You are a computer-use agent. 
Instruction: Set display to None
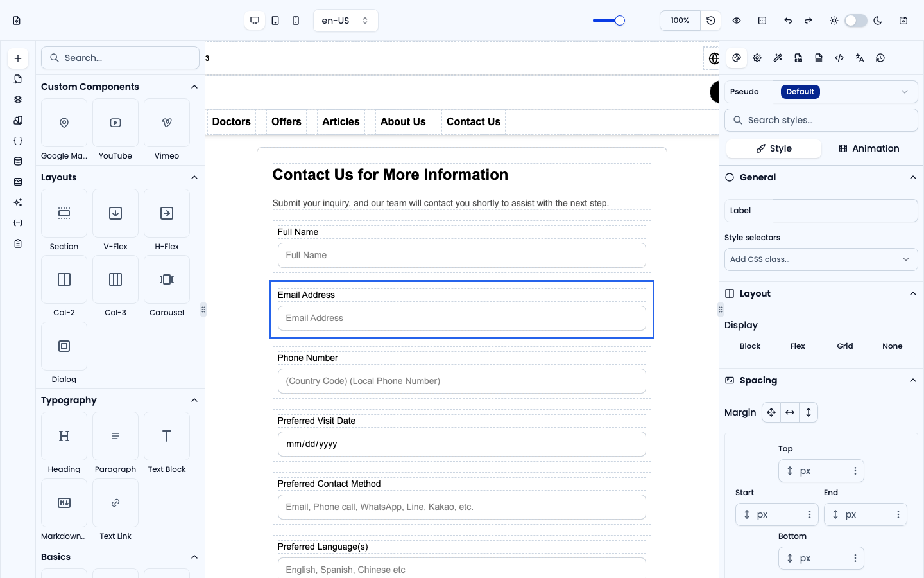click(x=893, y=346)
